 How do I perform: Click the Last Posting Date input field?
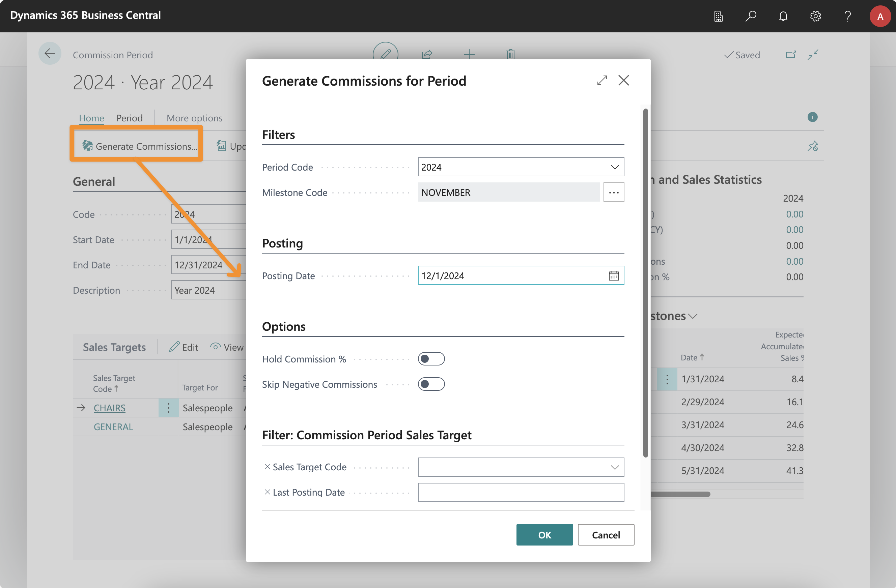pyautogui.click(x=521, y=492)
